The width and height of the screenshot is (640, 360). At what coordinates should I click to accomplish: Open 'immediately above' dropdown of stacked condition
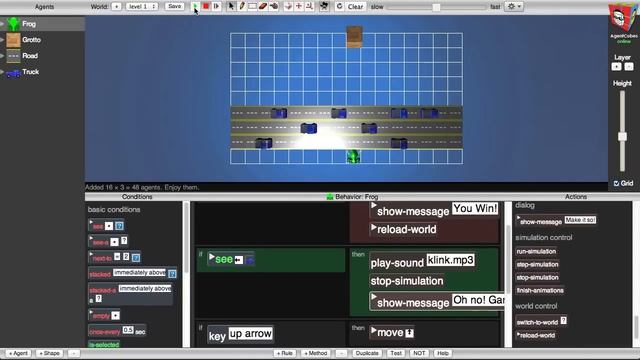coord(139,272)
